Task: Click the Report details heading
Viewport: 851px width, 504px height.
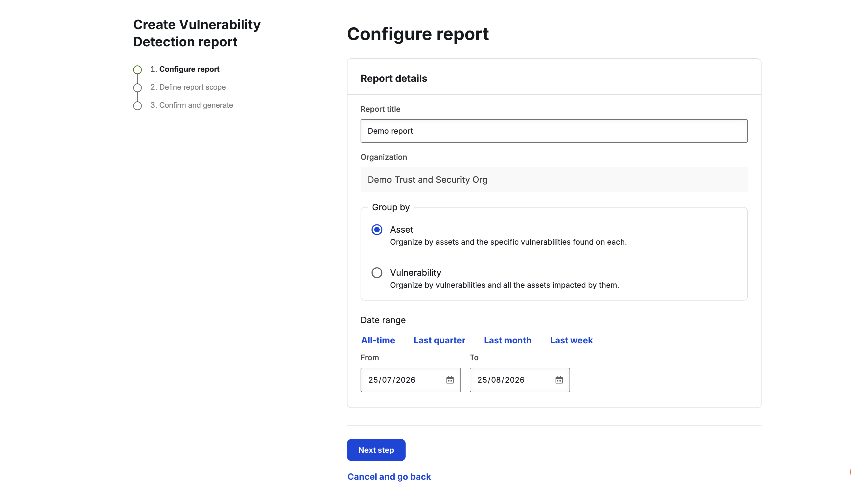Action: coord(394,79)
